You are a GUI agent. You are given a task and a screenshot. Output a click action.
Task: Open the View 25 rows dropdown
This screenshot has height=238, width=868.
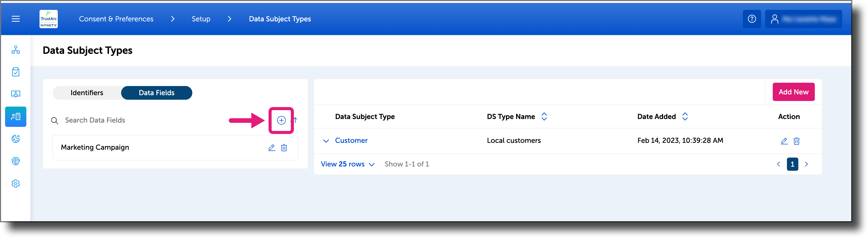347,164
